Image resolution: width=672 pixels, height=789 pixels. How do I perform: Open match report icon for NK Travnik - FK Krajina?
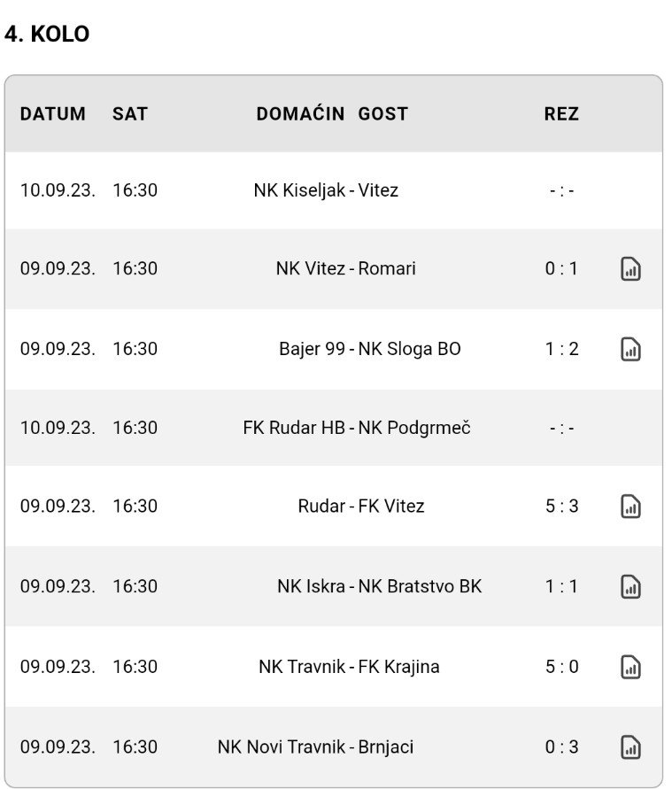coord(630,667)
